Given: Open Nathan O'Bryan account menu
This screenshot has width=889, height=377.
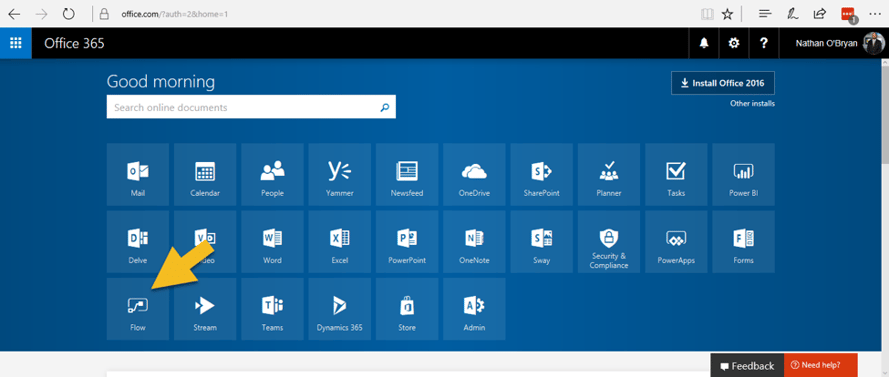Looking at the screenshot, I should tap(834, 43).
